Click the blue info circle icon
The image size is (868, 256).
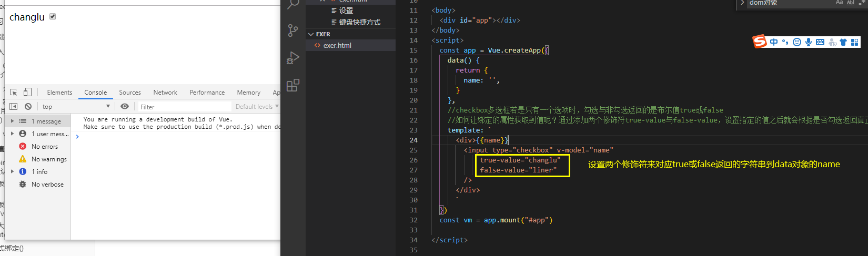(23, 171)
